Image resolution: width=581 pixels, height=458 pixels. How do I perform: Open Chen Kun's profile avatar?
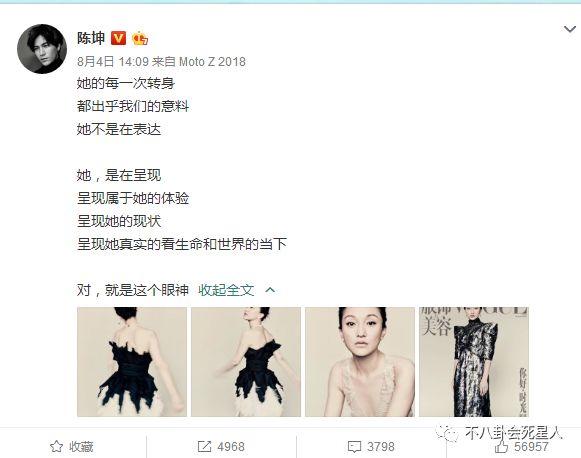pos(42,49)
